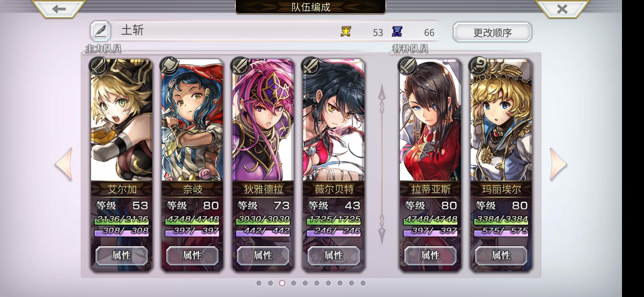The width and height of the screenshot is (644, 297).
Task: Tap the 冥 attribute icon
Action: tap(397, 32)
